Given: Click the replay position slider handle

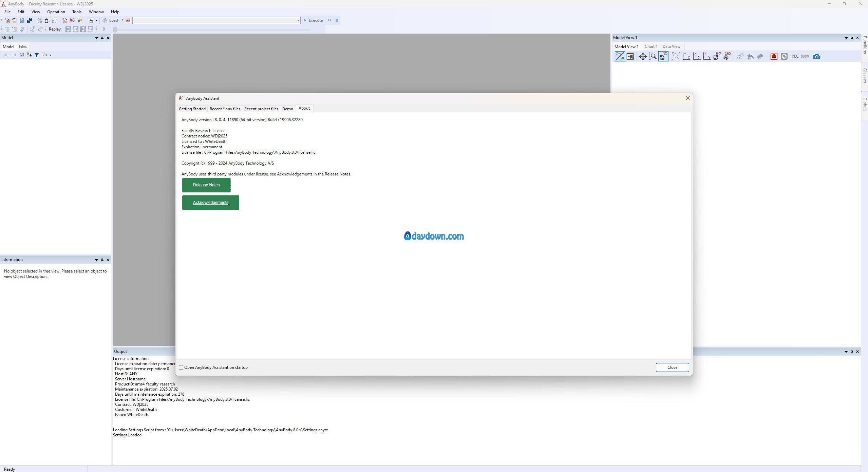Looking at the screenshot, I should 115,30.
